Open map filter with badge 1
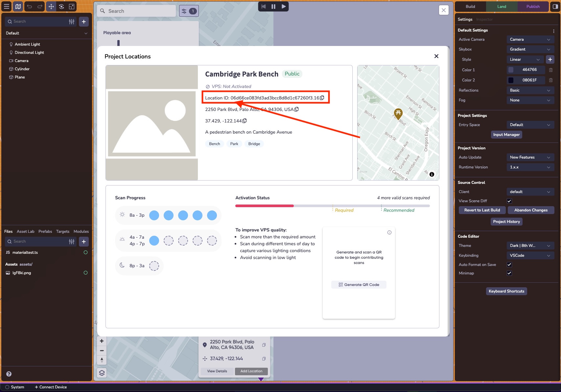 [x=189, y=11]
